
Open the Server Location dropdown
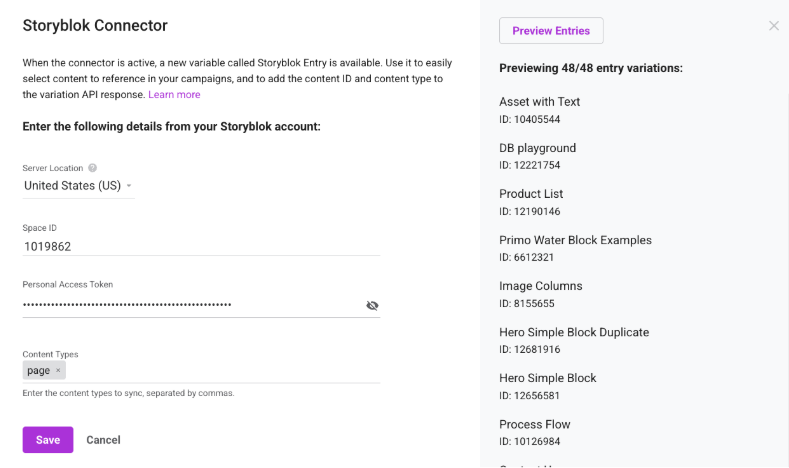pos(78,186)
